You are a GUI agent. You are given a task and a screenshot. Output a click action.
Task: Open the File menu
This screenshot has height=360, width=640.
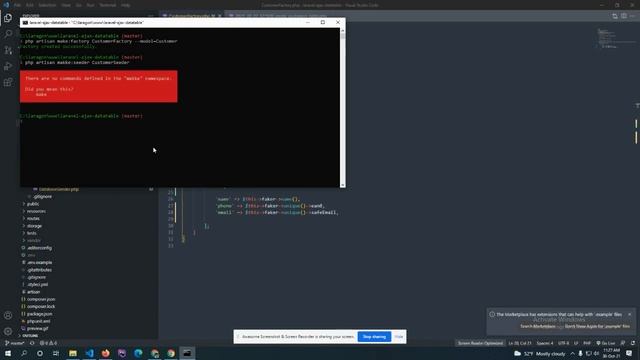pos(17,5)
